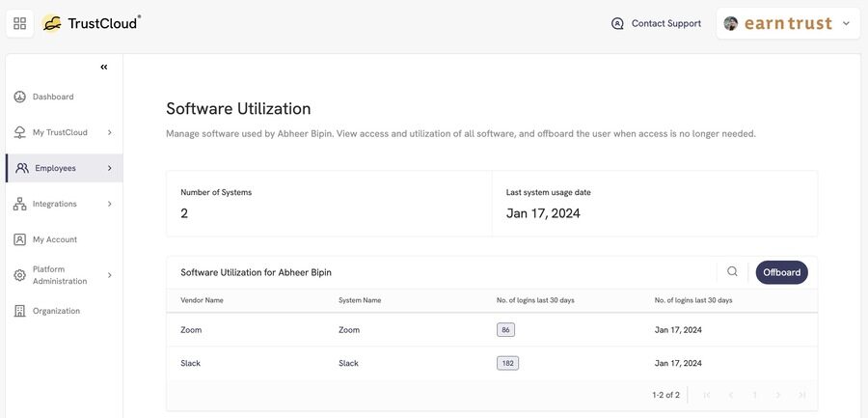Open the Organization menu item
This screenshot has height=418, width=868.
click(65, 311)
